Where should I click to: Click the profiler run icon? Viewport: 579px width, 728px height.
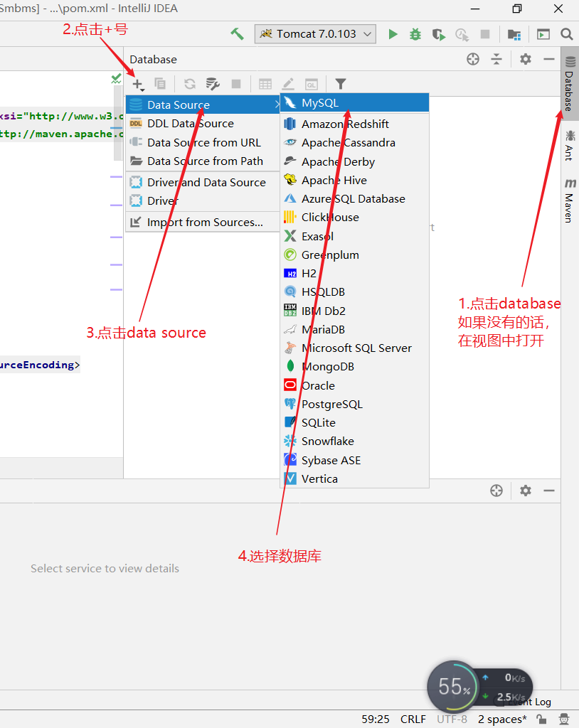462,34
